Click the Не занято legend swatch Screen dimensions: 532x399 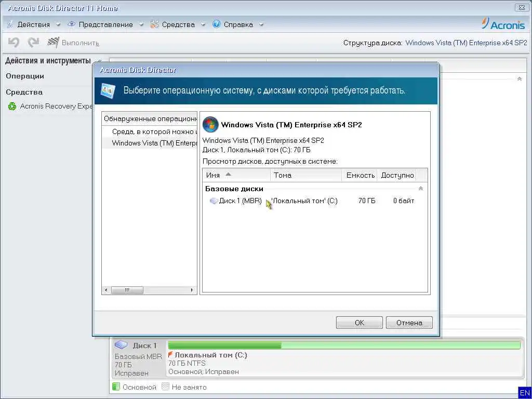point(165,387)
